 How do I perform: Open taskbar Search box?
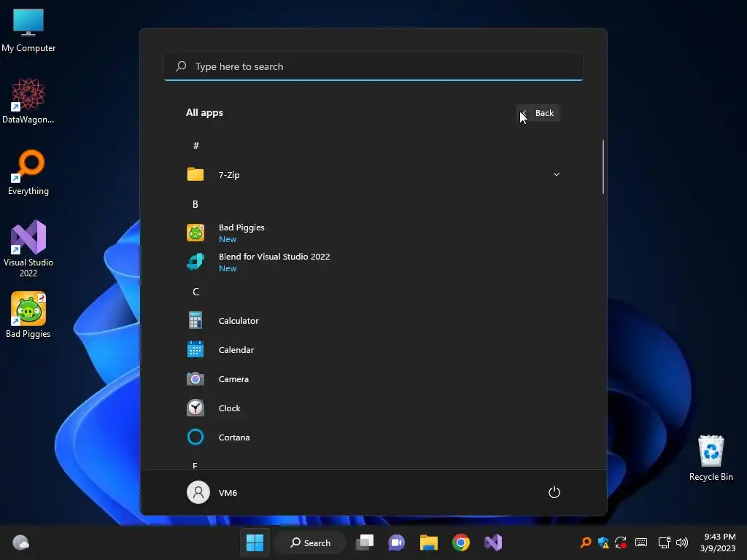coord(310,542)
